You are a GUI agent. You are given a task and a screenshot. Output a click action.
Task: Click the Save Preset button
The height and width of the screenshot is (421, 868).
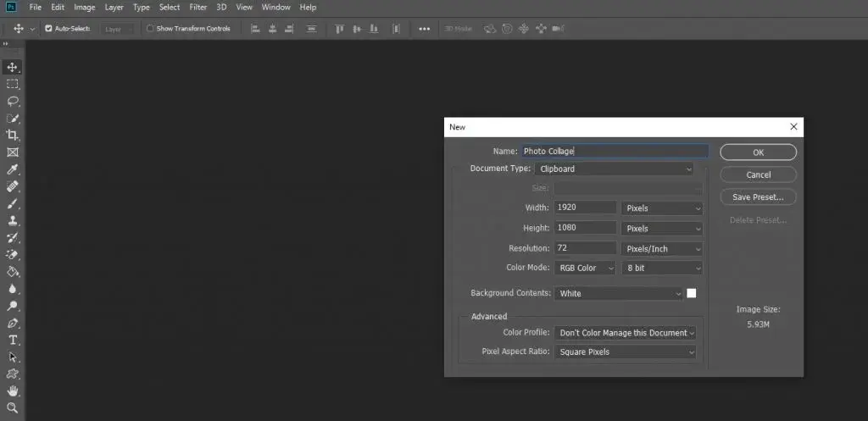[x=759, y=197]
